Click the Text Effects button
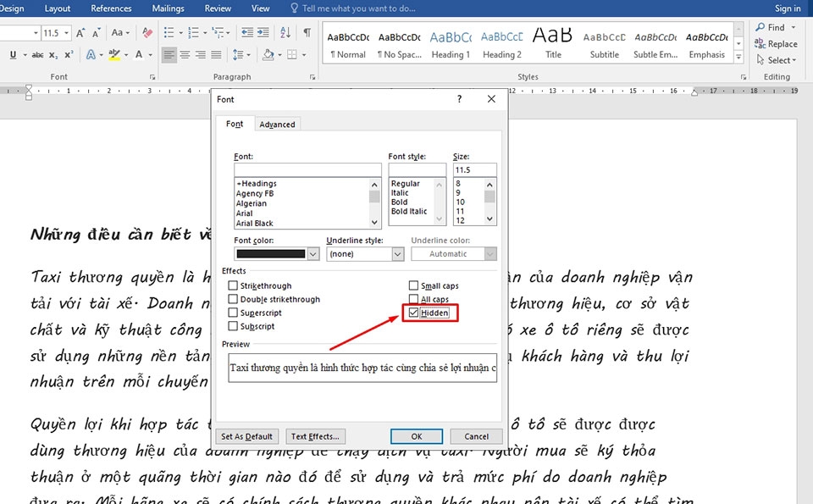 click(315, 436)
